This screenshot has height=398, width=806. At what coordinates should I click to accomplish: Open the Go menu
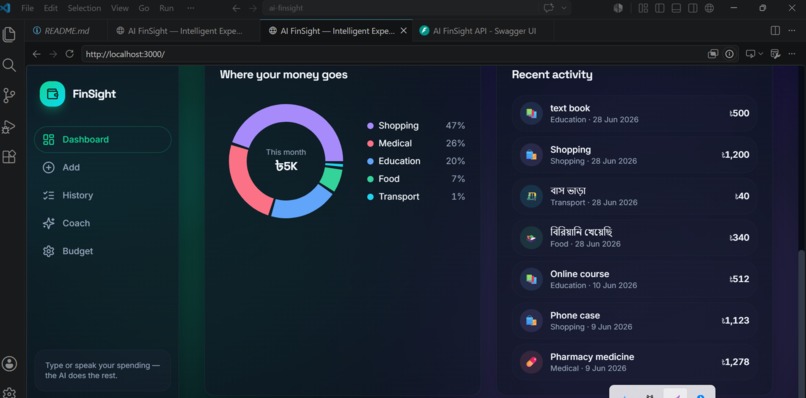point(144,8)
